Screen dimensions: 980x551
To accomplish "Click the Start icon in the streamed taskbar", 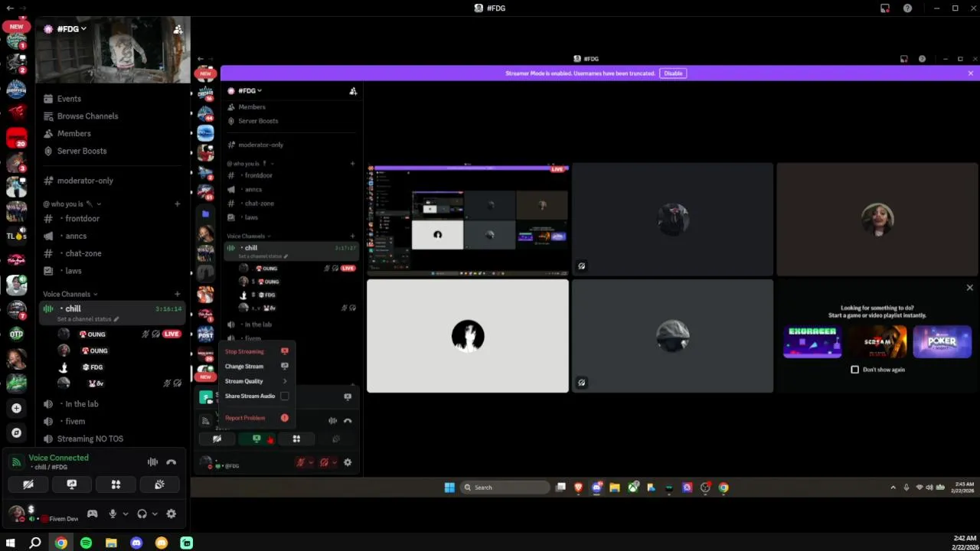I will 449,487.
